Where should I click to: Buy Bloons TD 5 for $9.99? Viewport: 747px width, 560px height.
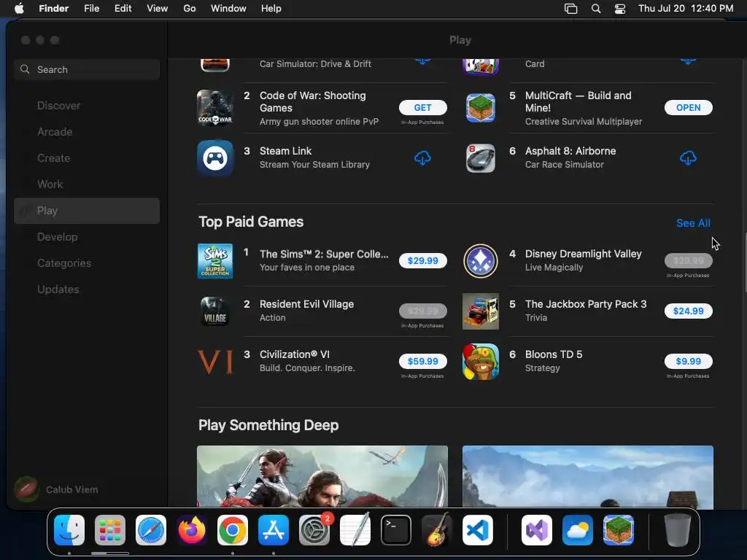(689, 362)
